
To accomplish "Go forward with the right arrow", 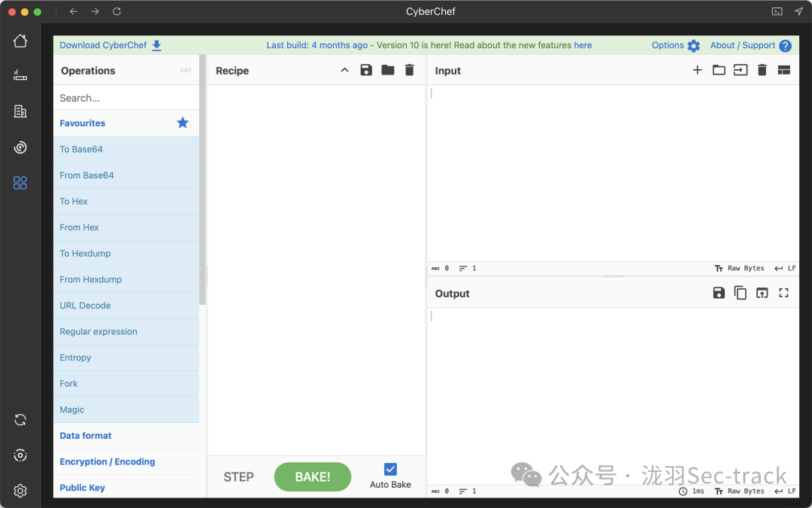I will pos(95,11).
